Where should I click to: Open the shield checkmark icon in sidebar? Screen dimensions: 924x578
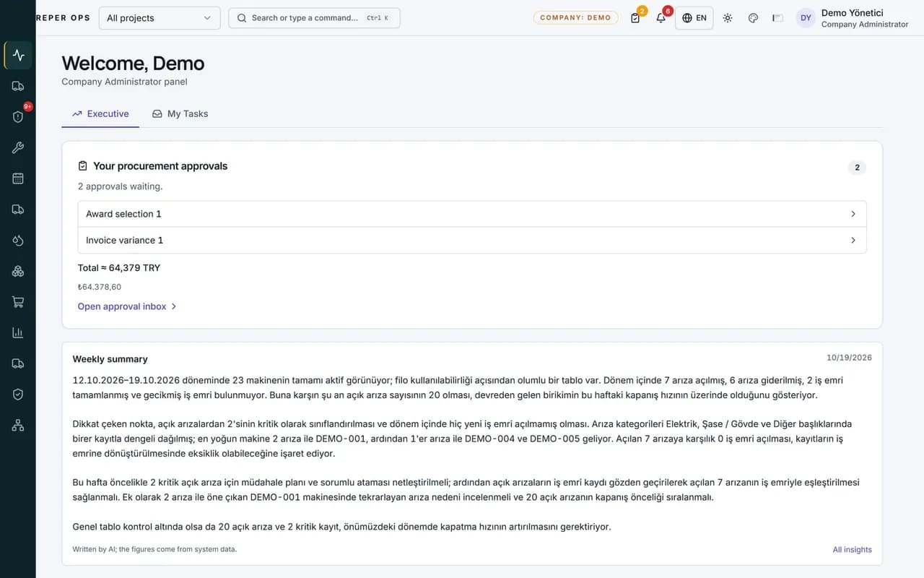coord(18,394)
